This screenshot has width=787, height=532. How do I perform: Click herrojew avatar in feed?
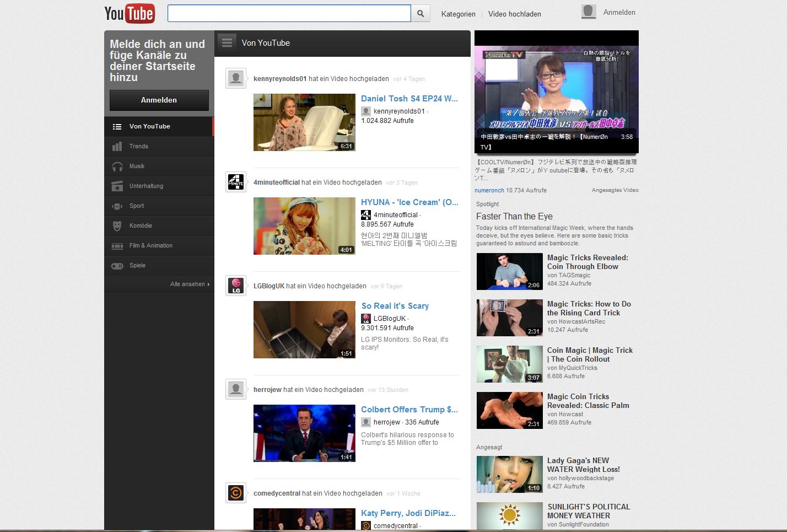click(x=236, y=390)
